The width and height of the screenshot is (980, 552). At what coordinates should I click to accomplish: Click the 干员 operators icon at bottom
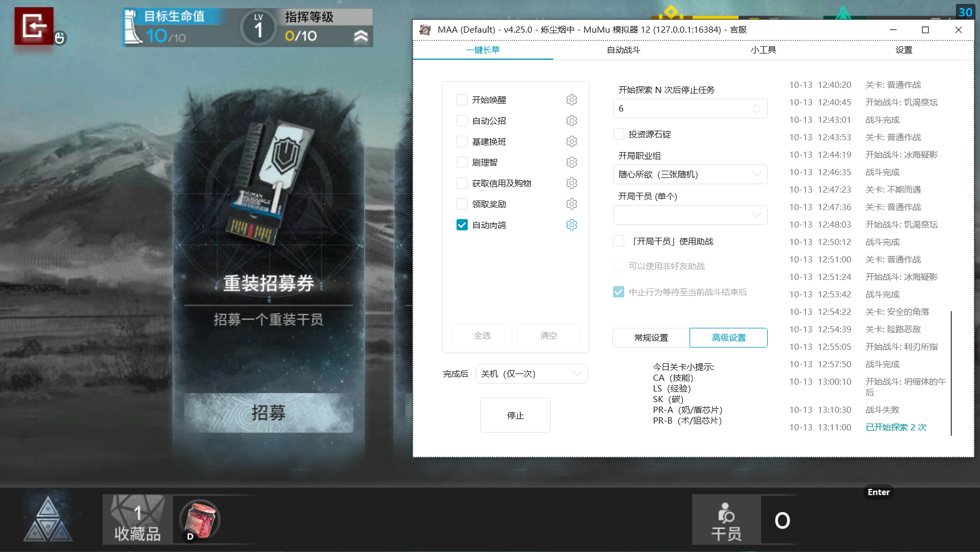click(726, 519)
